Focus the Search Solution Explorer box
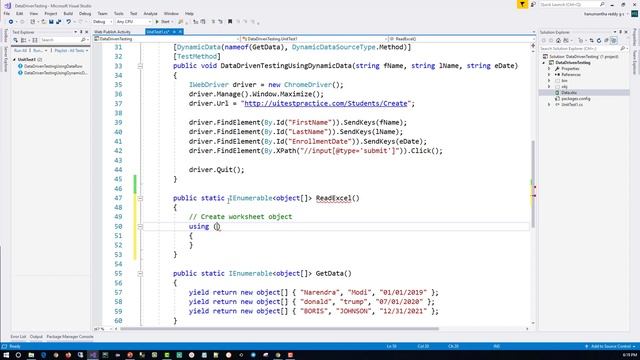Screen dimensions: 640x360 point(583,49)
